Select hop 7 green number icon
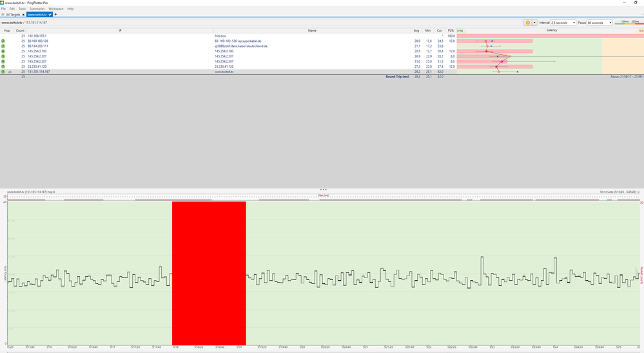The image size is (644, 353). click(x=3, y=66)
